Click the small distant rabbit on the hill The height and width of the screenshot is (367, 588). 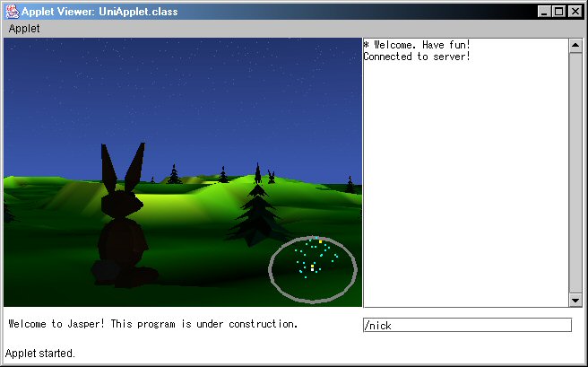point(271,177)
